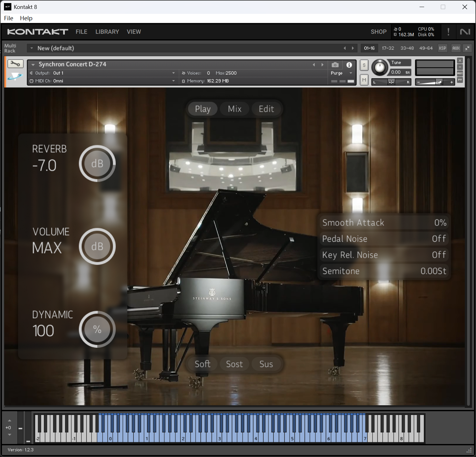Click the exclamation alert icon in top bar
476x457 pixels.
click(448, 32)
